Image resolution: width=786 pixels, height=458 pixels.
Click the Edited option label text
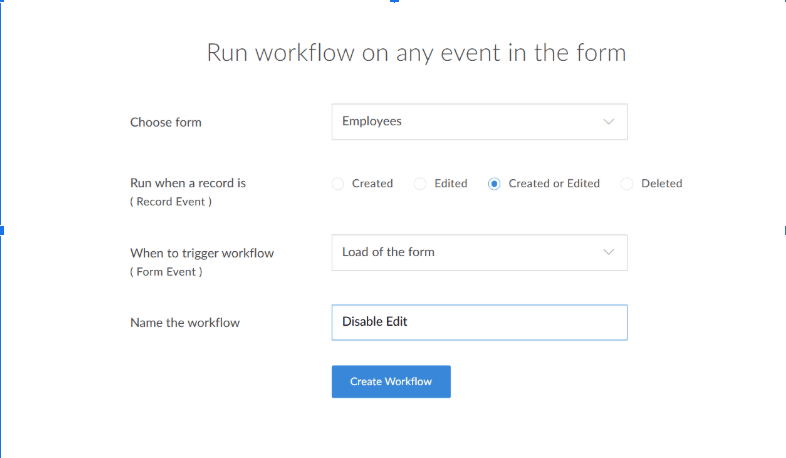451,184
